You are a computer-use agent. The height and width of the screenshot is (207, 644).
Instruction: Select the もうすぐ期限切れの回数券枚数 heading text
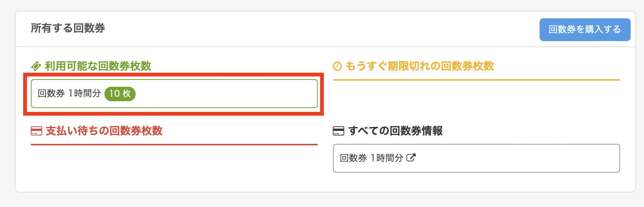point(420,66)
